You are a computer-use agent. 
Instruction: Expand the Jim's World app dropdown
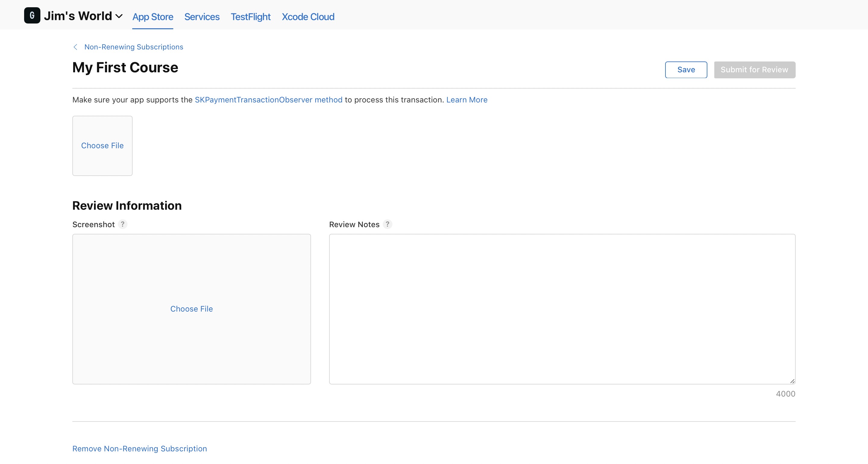119,16
